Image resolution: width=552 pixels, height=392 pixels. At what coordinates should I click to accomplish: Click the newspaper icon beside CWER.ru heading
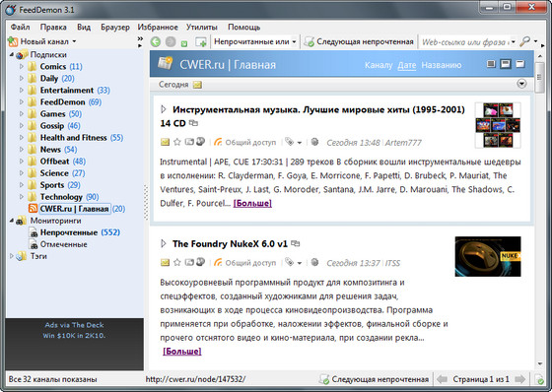pyautogui.click(x=165, y=63)
